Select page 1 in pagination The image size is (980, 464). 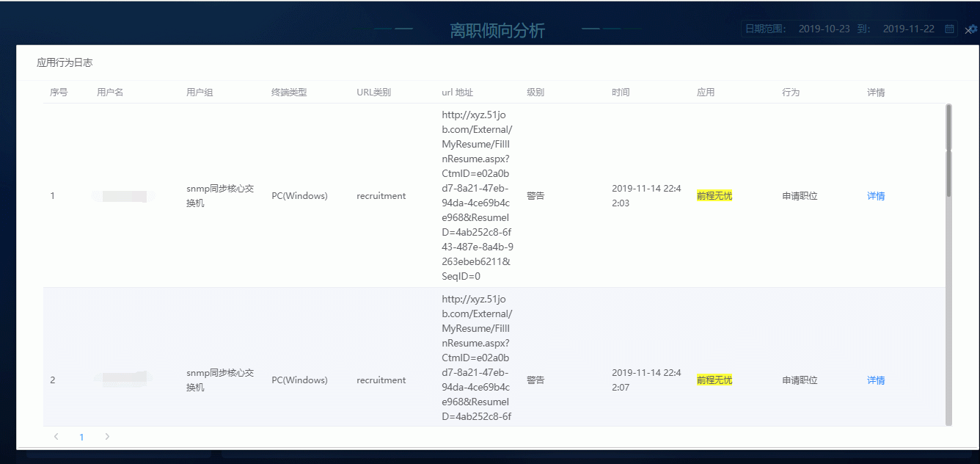coord(81,437)
